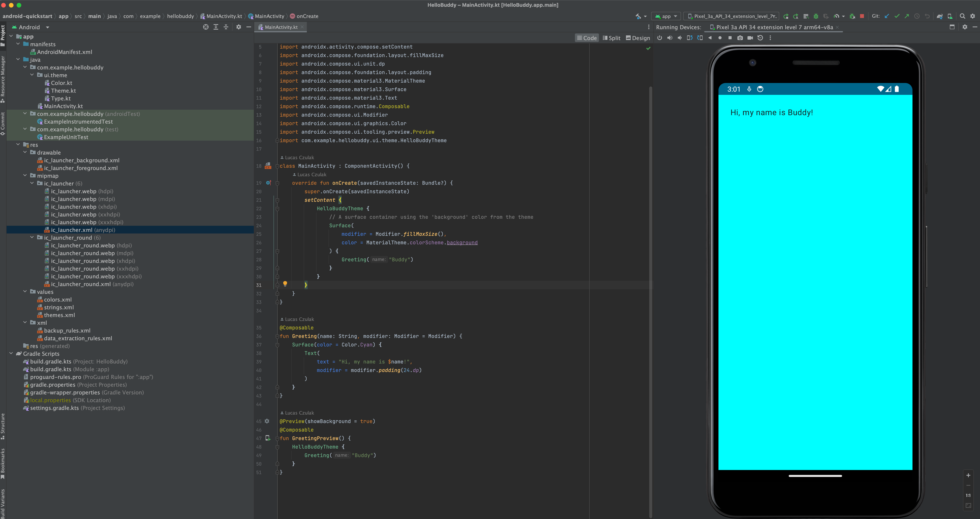
Task: Select the MainActivity.kt editor tab
Action: (x=281, y=27)
